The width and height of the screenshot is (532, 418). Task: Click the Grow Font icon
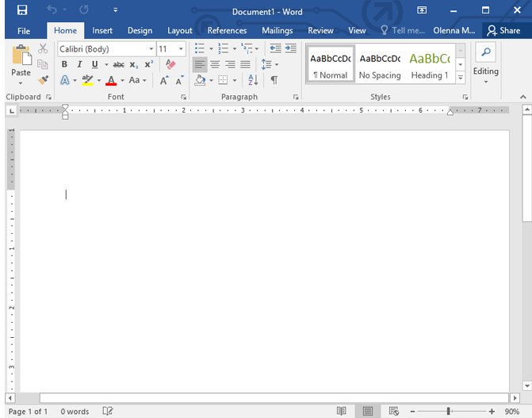pyautogui.click(x=164, y=80)
